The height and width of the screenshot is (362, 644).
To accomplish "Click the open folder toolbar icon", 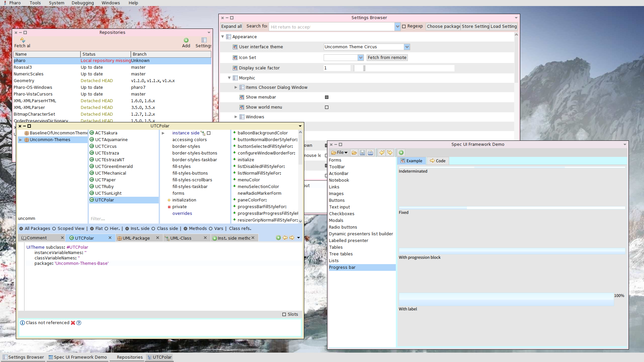I will pos(354,153).
